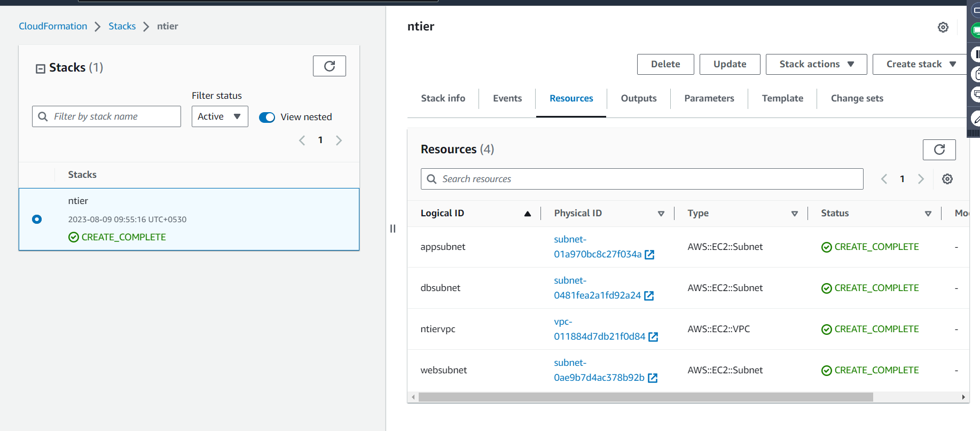
Task: Select the ntier stack radio button
Action: point(37,219)
